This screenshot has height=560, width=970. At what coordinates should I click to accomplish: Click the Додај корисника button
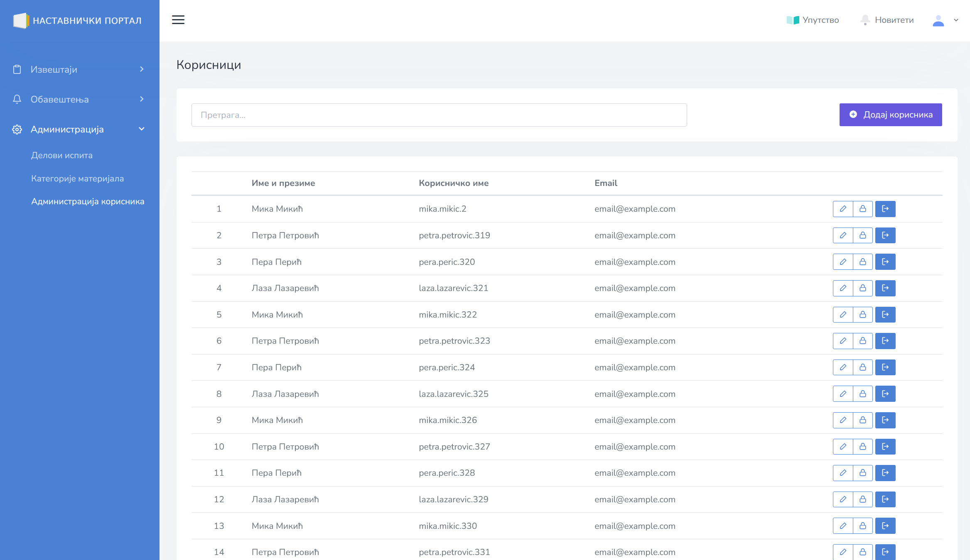890,115
